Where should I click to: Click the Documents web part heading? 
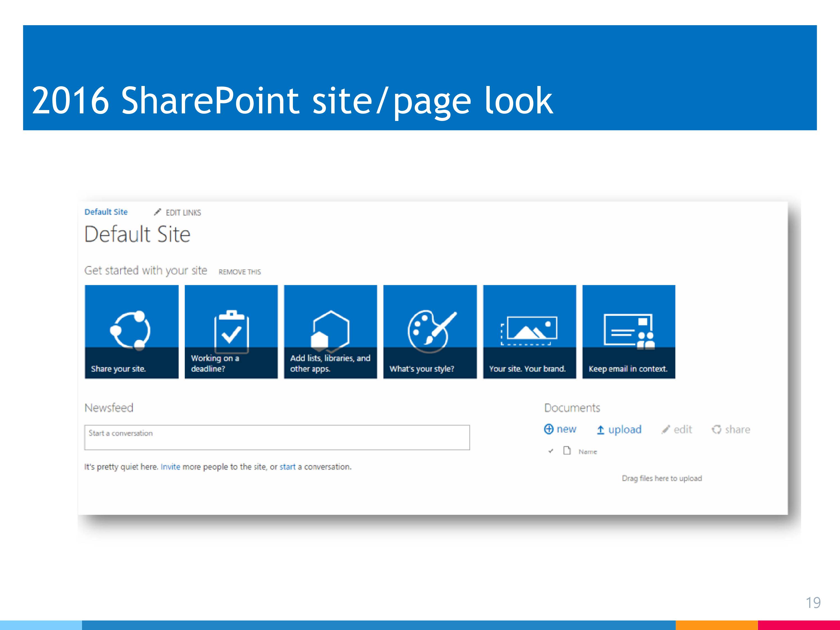click(572, 408)
